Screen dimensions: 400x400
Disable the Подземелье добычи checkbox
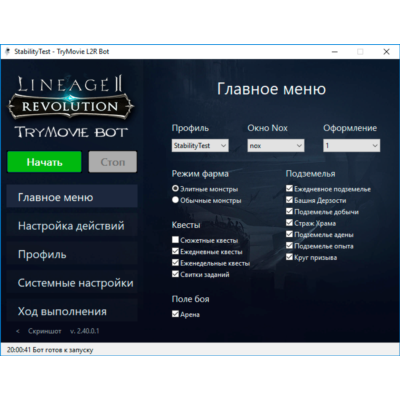point(289,211)
